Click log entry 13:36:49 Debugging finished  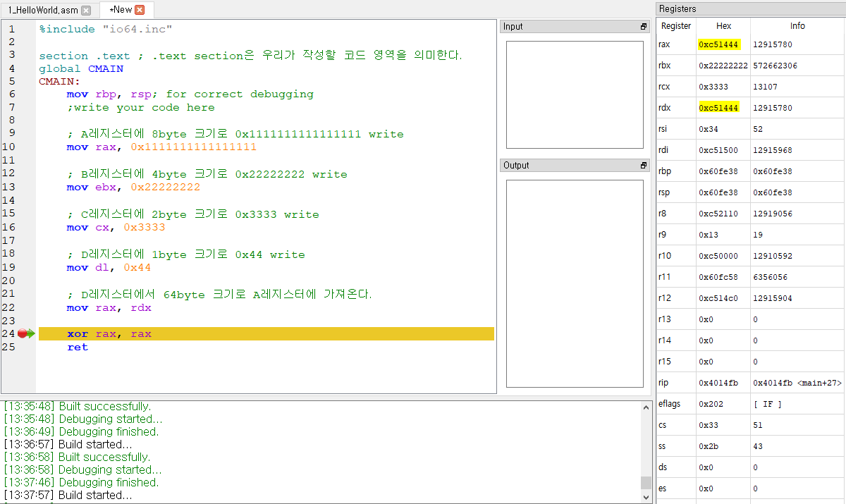82,432
